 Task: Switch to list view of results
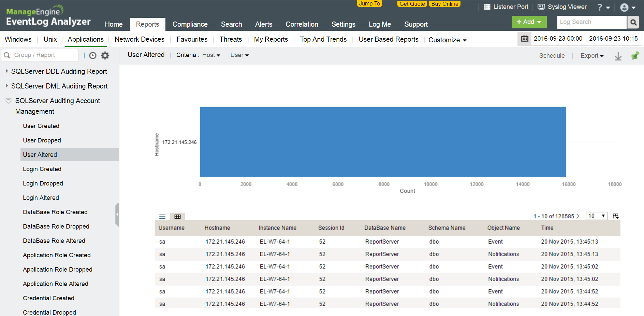pyautogui.click(x=162, y=217)
